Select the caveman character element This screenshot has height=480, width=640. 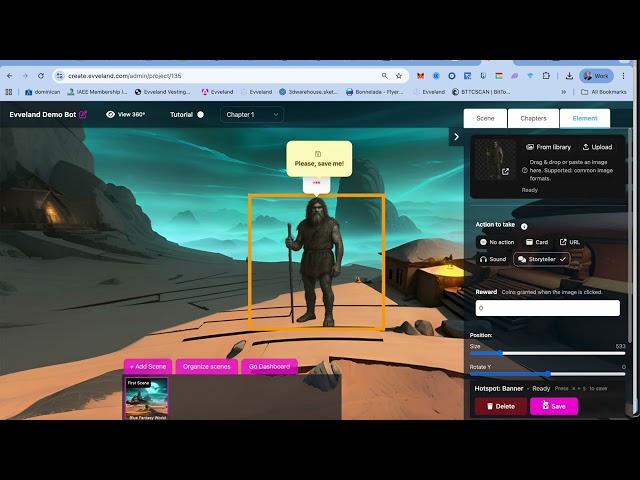coord(316,262)
